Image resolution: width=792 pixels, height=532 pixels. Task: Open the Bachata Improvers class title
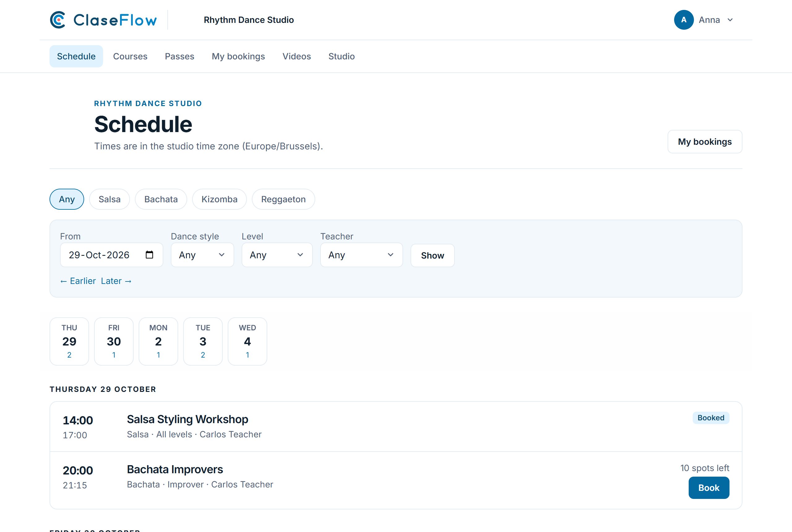click(x=175, y=470)
